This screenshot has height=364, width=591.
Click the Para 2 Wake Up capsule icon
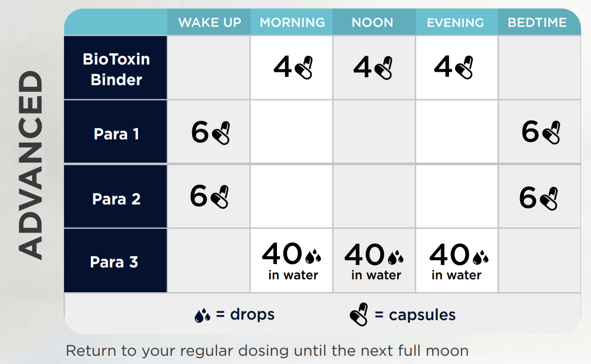coord(219,197)
